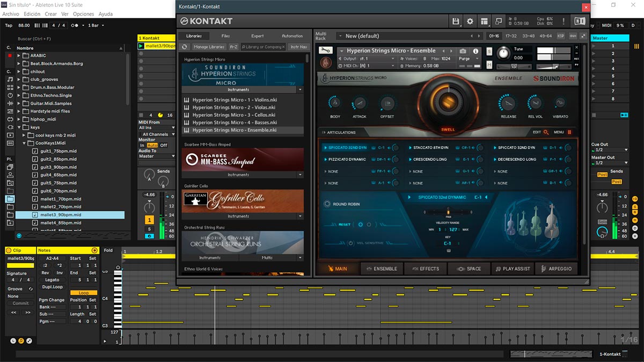644x362 pixels.
Task: Click the refresh libraries icon
Action: pyautogui.click(x=185, y=47)
